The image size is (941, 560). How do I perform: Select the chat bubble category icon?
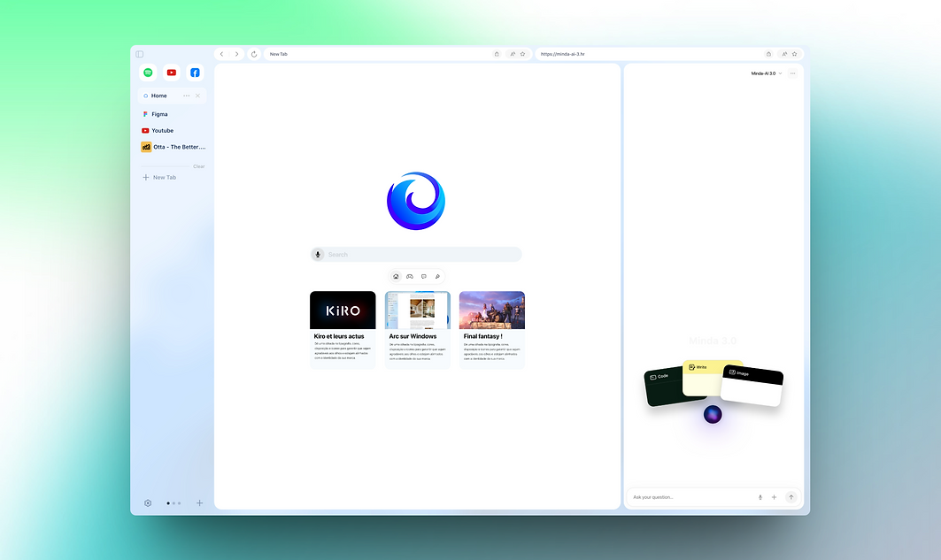pyautogui.click(x=424, y=276)
